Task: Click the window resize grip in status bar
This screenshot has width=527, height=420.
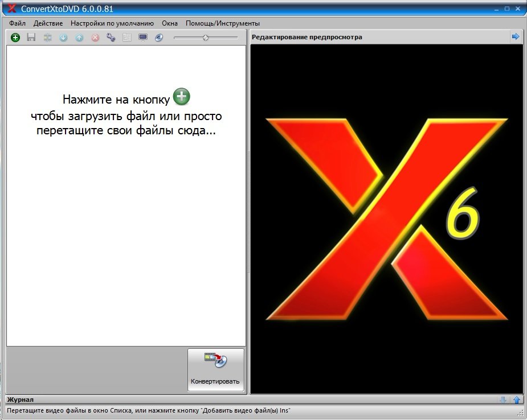Action: (521, 414)
